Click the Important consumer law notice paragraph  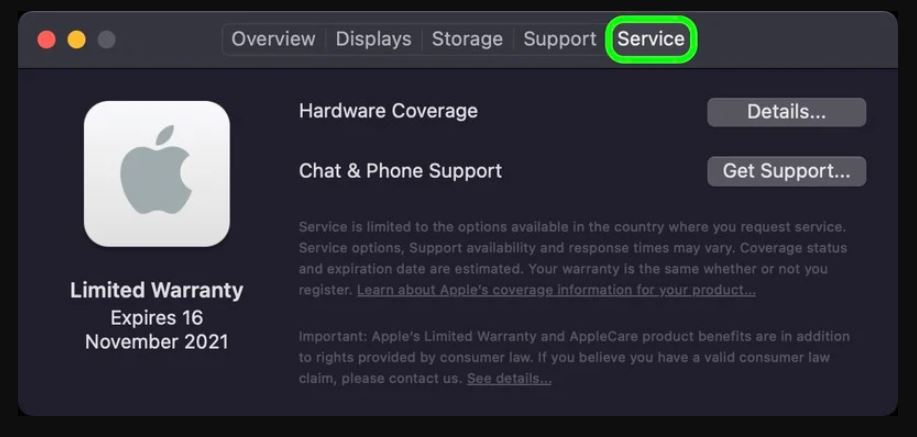[574, 357]
